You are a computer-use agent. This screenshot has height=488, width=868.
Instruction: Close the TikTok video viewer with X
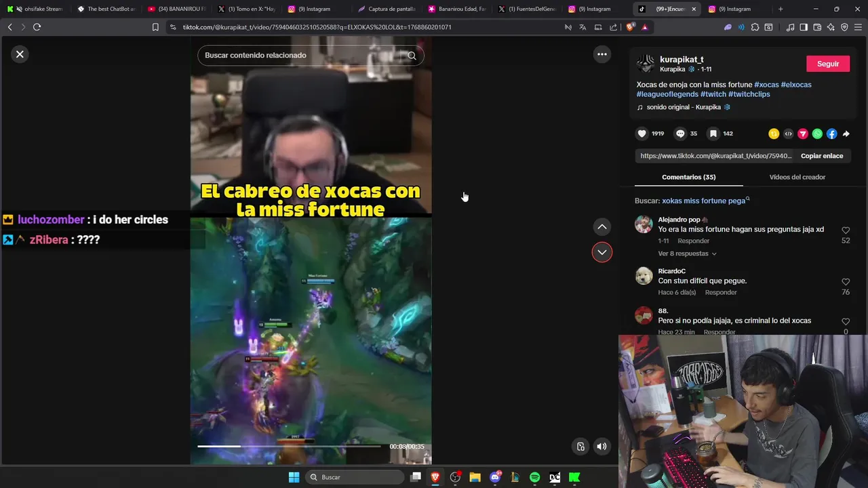coord(20,54)
